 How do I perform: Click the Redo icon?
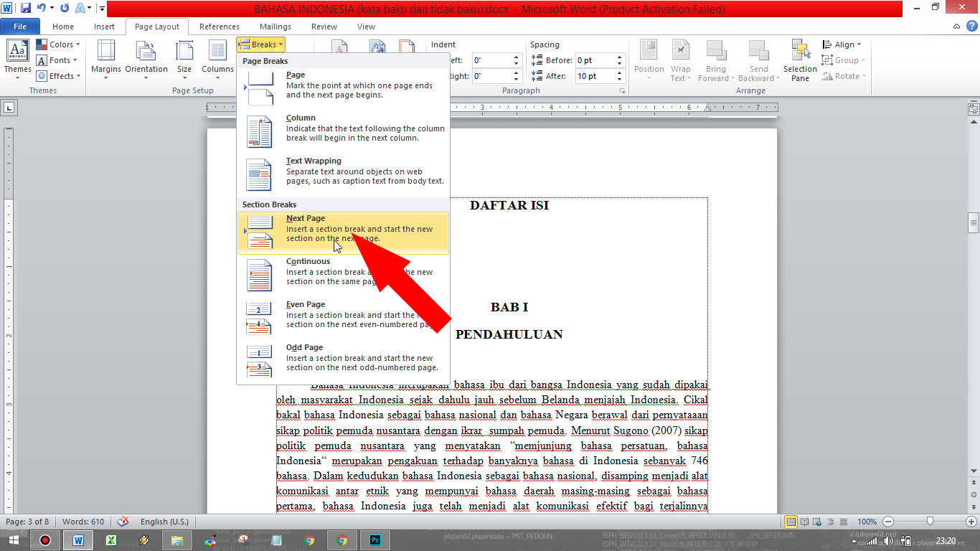pyautogui.click(x=65, y=9)
